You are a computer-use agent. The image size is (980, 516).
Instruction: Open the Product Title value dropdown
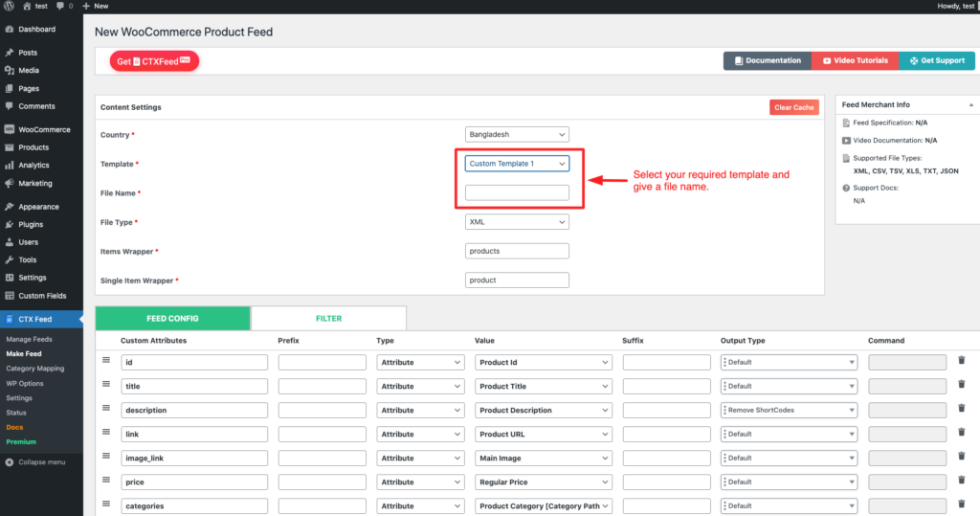pos(544,387)
